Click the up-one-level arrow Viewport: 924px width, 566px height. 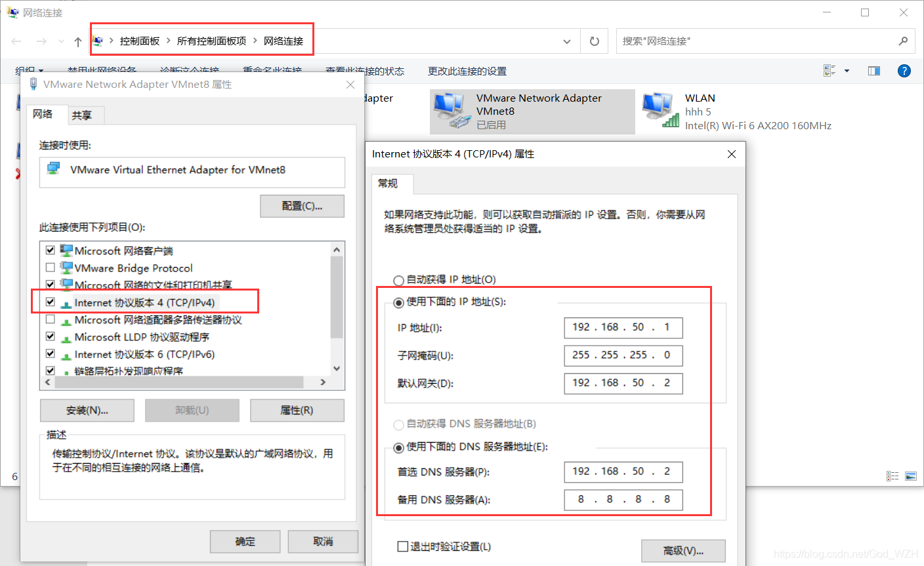[x=77, y=41]
